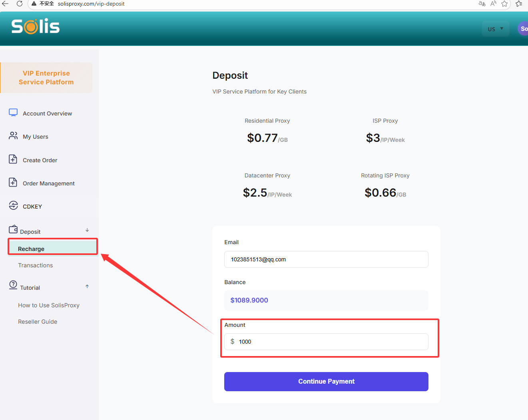This screenshot has width=528, height=420.
Task: Click the browser back arrow
Action: click(x=5, y=4)
